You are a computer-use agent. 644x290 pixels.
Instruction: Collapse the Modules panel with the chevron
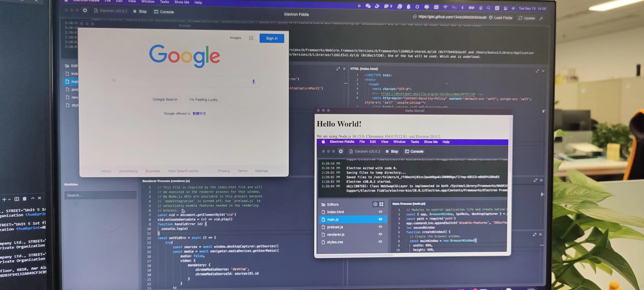pos(33,198)
